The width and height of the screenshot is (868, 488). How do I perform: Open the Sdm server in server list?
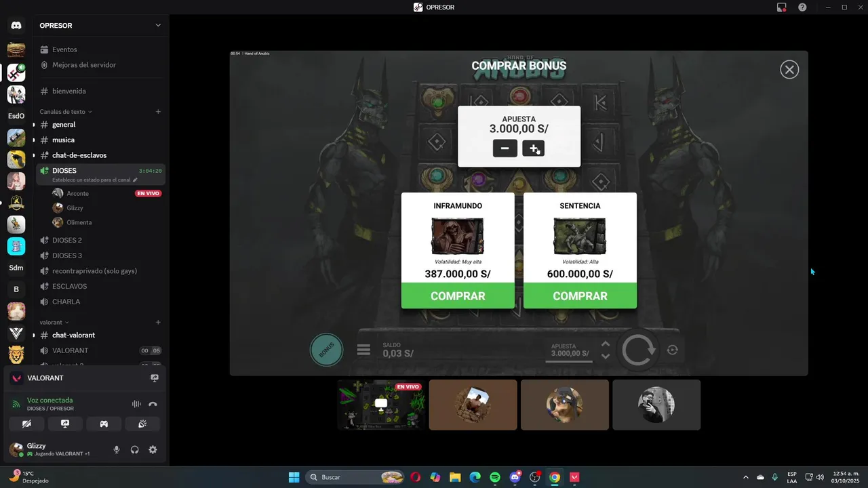click(x=16, y=268)
